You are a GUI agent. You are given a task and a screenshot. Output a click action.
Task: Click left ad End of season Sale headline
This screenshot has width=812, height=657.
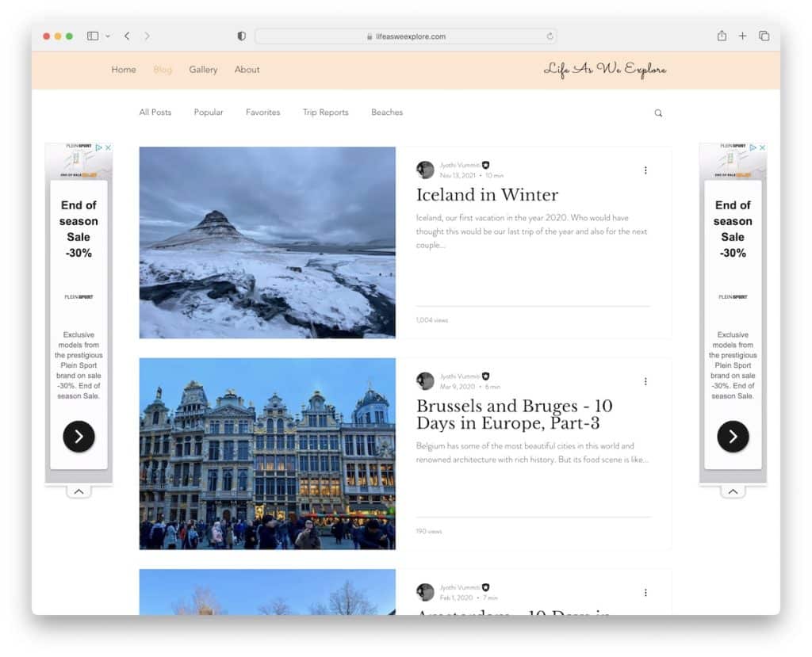coord(79,229)
